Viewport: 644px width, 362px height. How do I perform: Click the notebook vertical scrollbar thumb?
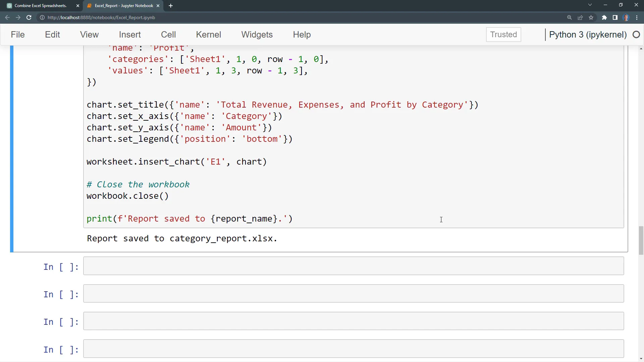[641, 240]
